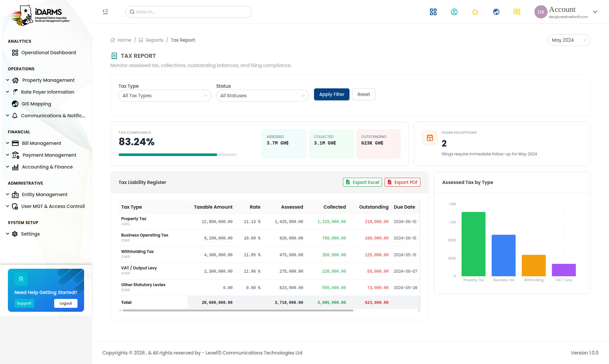Click the DA account avatar

click(x=541, y=12)
